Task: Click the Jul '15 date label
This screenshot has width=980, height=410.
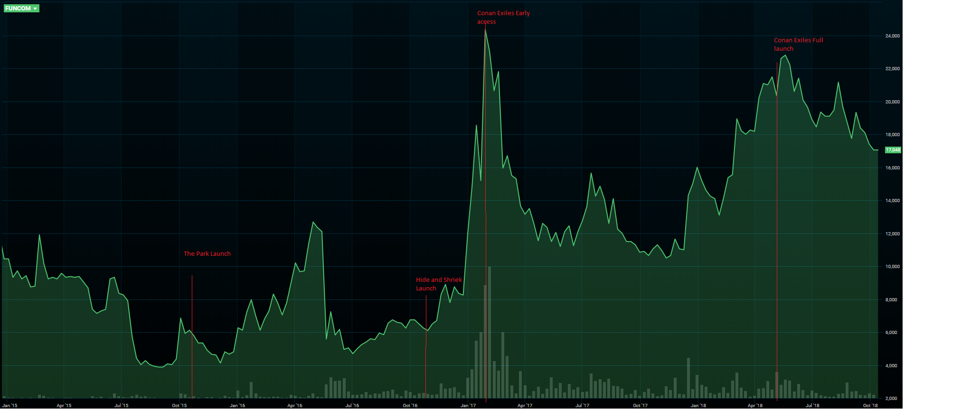Action: [x=122, y=406]
